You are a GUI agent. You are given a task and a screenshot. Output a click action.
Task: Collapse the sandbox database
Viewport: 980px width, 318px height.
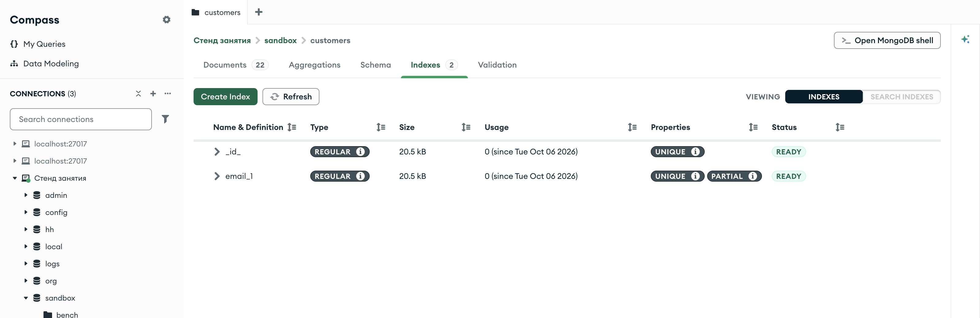26,298
